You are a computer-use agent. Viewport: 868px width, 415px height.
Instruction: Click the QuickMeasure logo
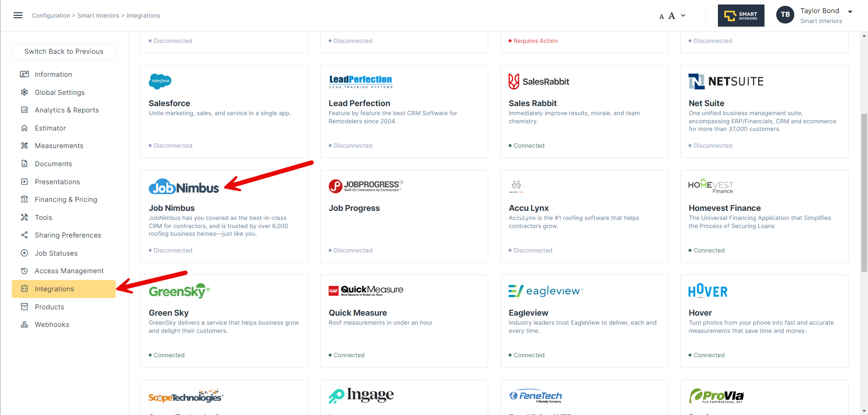[x=366, y=290]
